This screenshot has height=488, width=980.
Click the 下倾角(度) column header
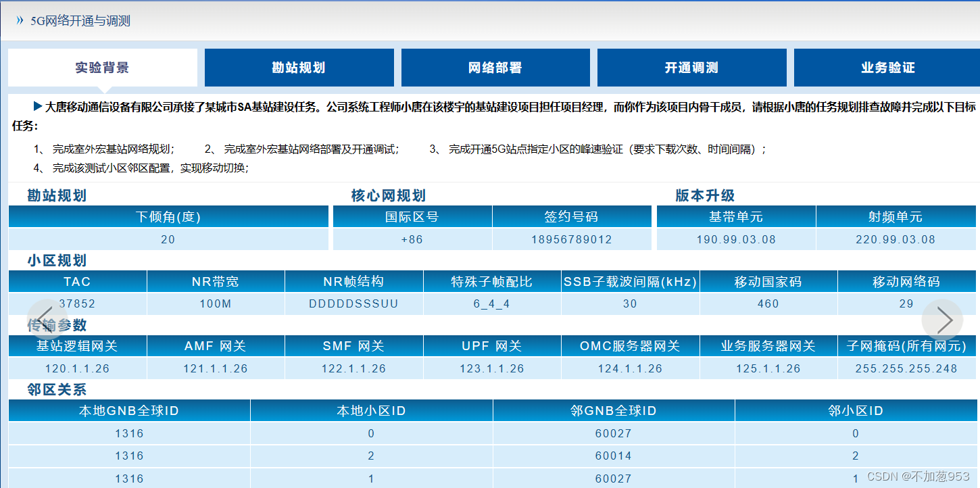coord(168,217)
